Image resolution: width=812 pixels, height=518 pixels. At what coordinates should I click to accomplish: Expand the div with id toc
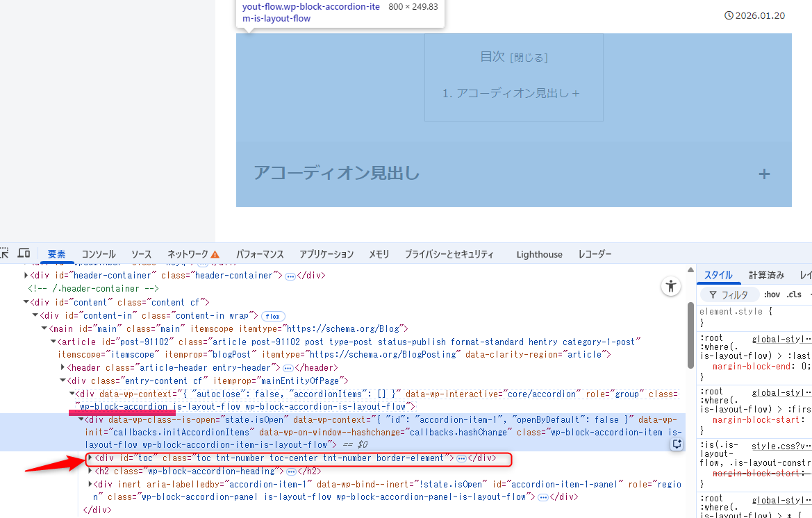pyautogui.click(x=90, y=458)
